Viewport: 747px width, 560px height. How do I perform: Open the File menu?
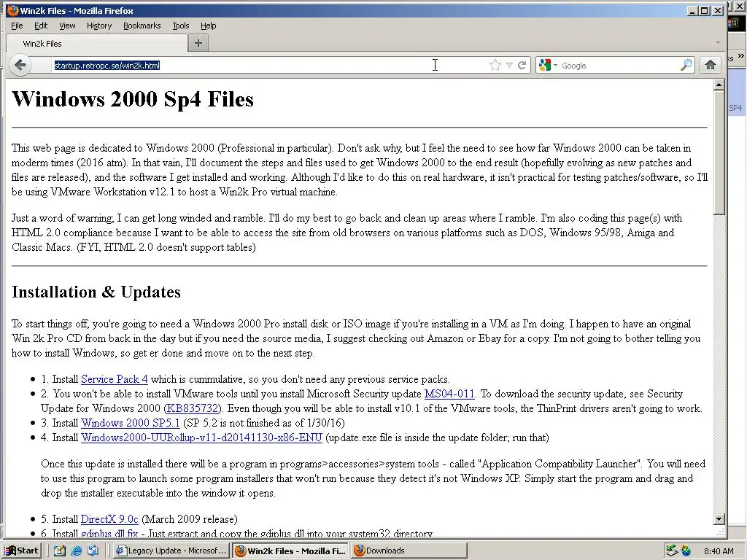[x=17, y=26]
